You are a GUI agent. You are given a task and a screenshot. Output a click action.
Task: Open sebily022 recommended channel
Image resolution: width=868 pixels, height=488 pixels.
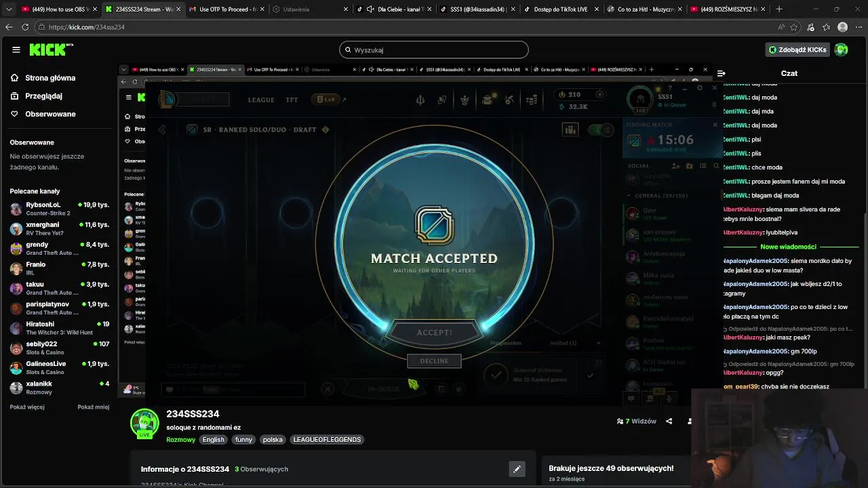(60, 348)
